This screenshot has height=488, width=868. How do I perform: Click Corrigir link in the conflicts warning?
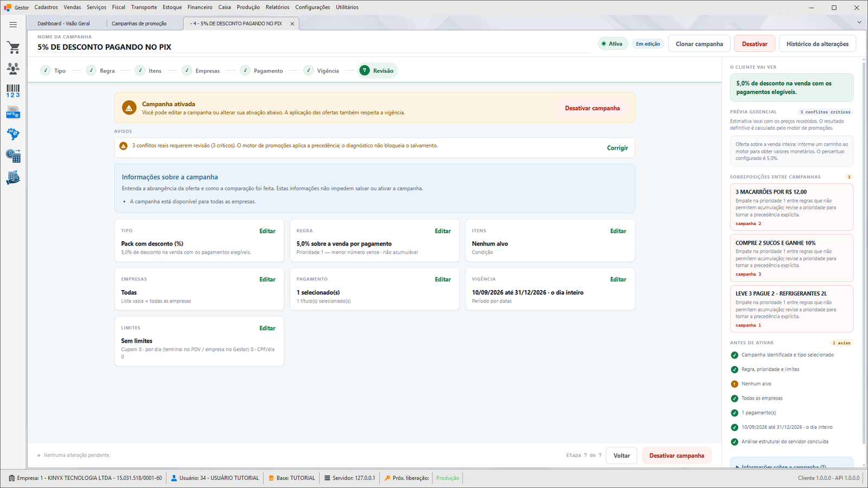(x=617, y=148)
